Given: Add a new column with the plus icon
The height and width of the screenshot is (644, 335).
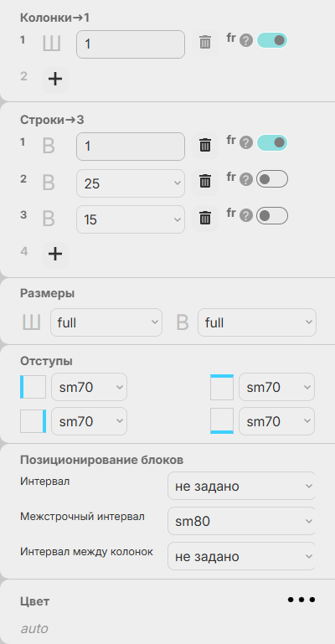Looking at the screenshot, I should coord(55,79).
